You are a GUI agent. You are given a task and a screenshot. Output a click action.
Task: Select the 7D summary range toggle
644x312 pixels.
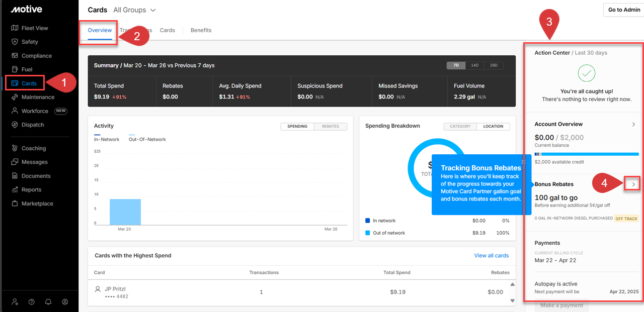click(456, 65)
